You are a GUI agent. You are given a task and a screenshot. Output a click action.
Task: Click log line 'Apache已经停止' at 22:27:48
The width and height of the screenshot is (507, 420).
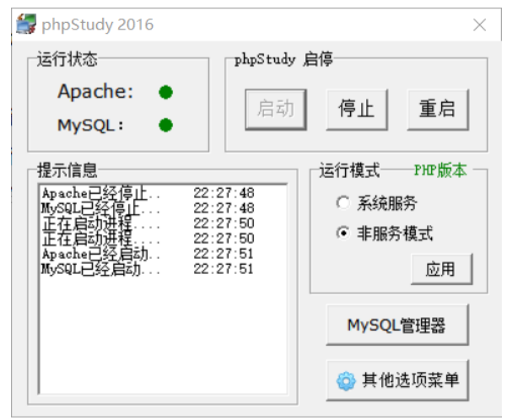pyautogui.click(x=148, y=193)
